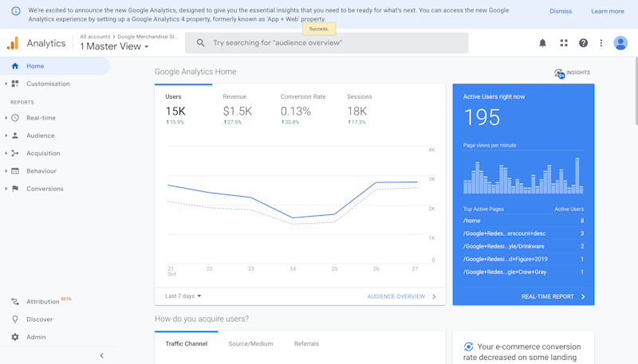Click the Analytics search field
Image resolution: width=638 pixels, height=364 pixels.
coord(327,43)
